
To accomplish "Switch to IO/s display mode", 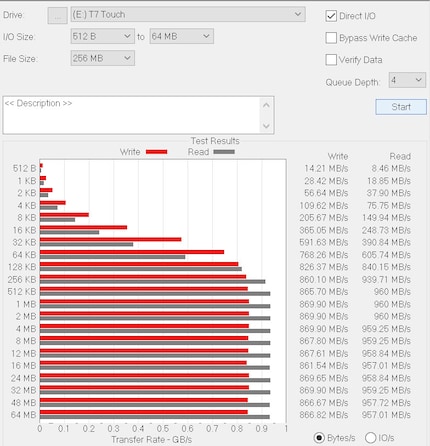I will tap(371, 438).
